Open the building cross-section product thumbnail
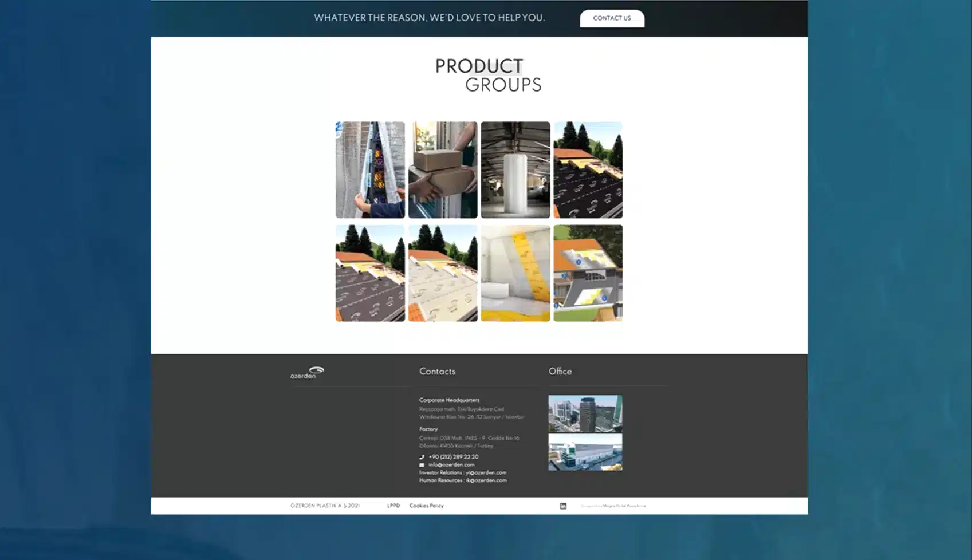Image resolution: width=972 pixels, height=560 pixels. [x=588, y=273]
